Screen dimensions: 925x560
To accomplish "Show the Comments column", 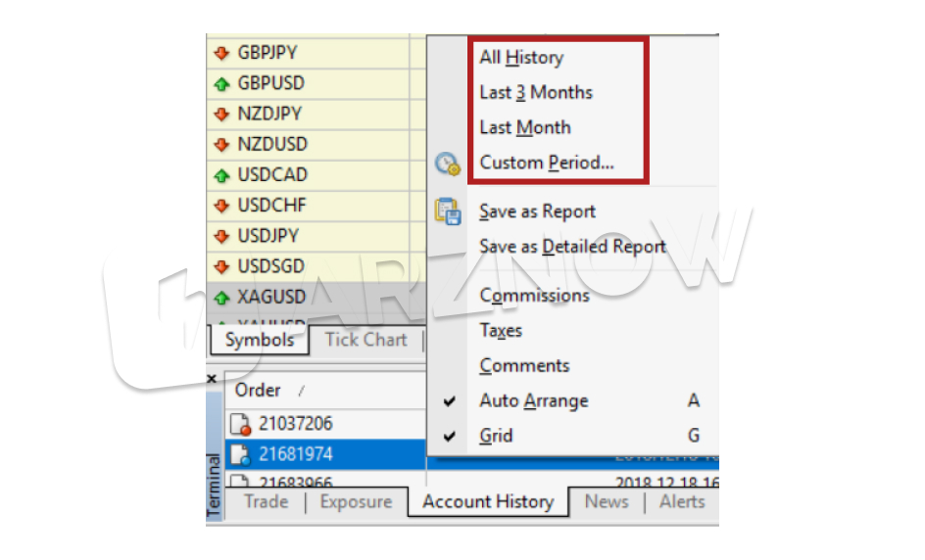I will (x=524, y=366).
